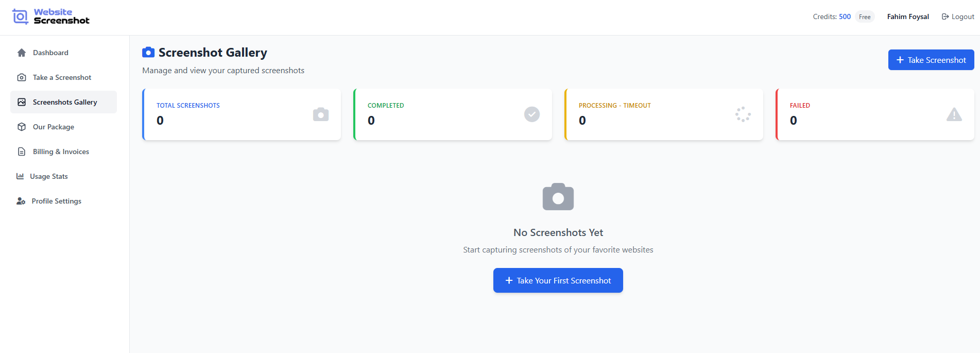Click the Our Package box icon
Image resolution: width=980 pixels, height=353 pixels.
(x=21, y=127)
